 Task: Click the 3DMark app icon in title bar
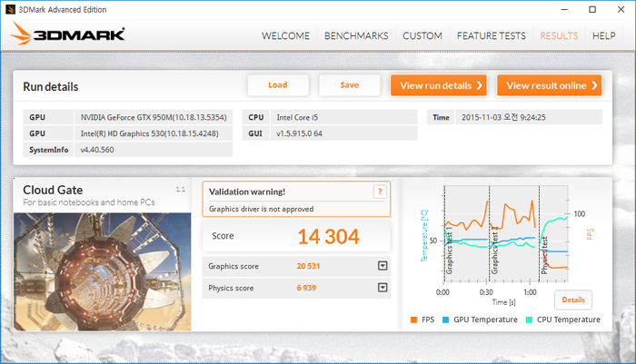tap(11, 9)
